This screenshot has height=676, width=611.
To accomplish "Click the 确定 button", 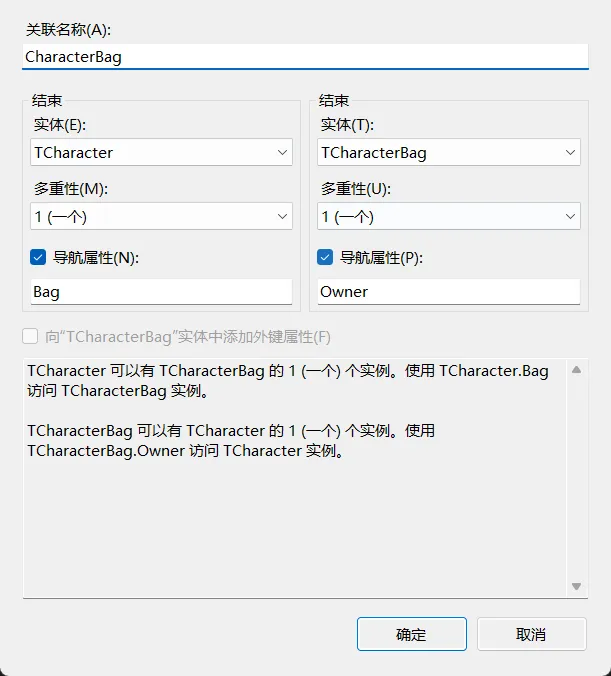I will tap(411, 634).
